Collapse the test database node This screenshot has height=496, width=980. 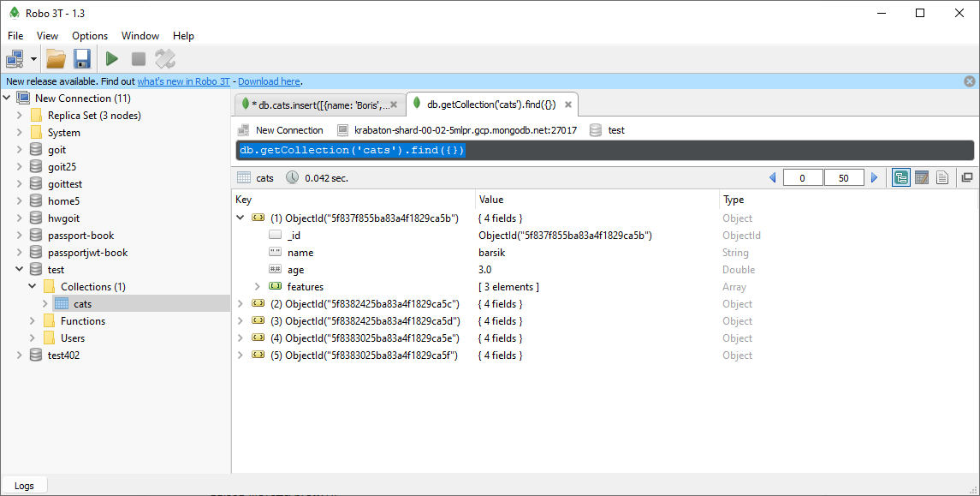(20, 270)
